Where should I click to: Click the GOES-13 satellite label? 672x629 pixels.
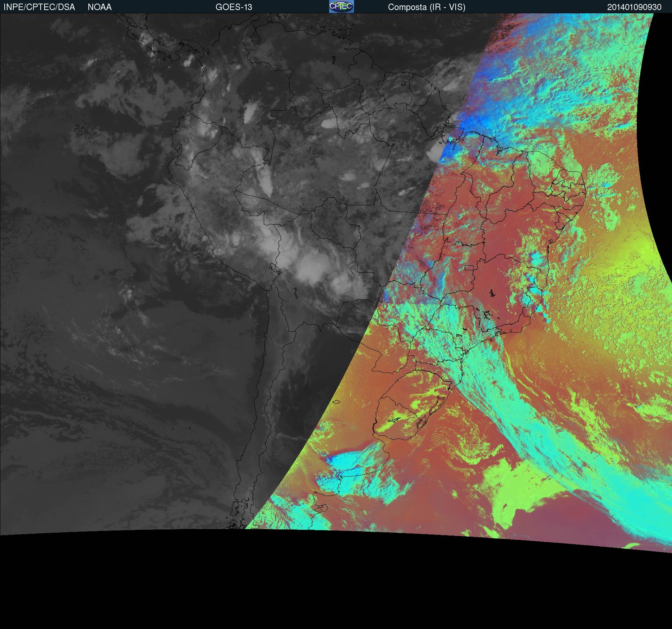tap(234, 7)
